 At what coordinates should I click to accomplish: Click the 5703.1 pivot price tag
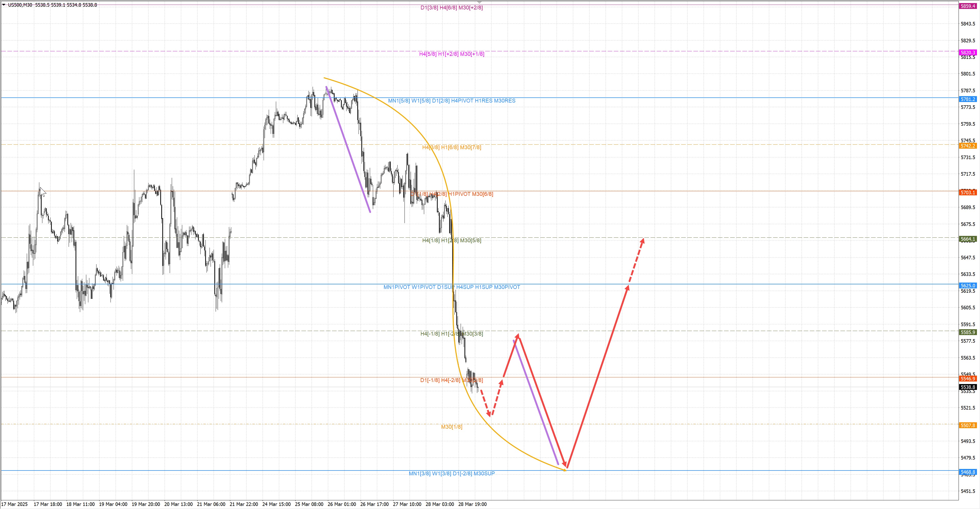967,193
